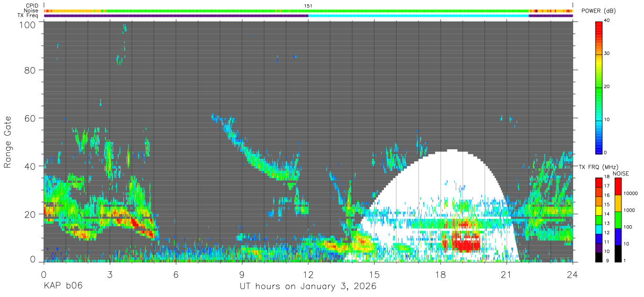The width and height of the screenshot is (644, 297).
Task: Click the 13 label in the TX FRQ legend
Action: click(x=607, y=223)
